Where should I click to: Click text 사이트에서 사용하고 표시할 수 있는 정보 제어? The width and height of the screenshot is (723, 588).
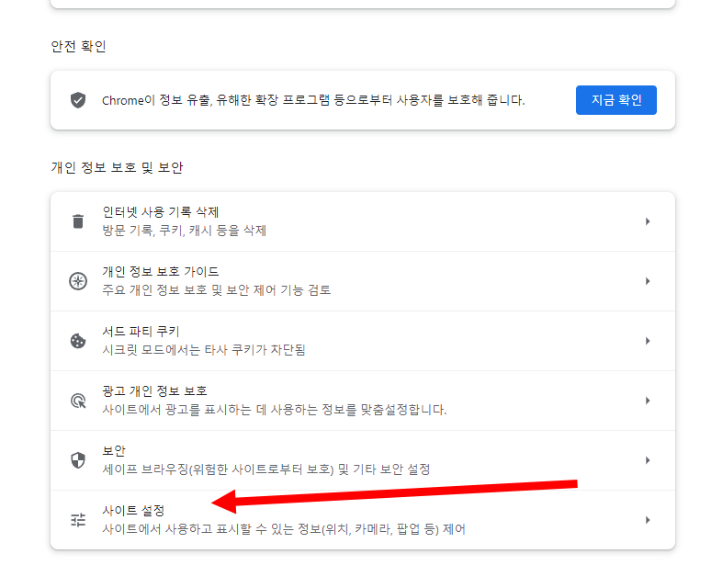(x=284, y=529)
